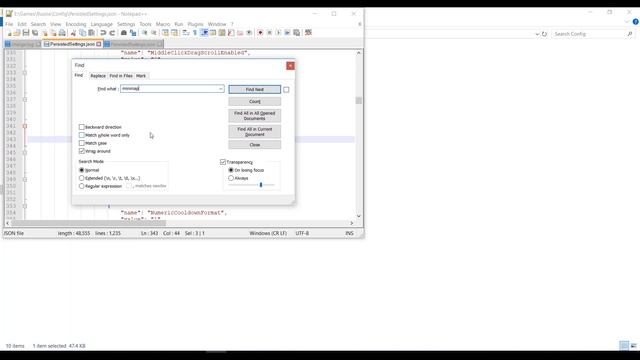Enable the Backward direction checkbox
The height and width of the screenshot is (360, 640).
(x=82, y=127)
